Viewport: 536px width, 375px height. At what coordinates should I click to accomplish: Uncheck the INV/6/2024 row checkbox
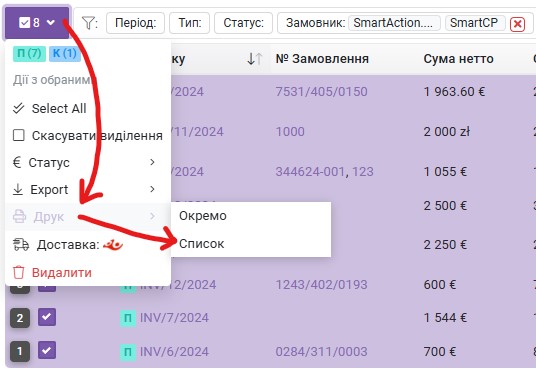(x=47, y=350)
